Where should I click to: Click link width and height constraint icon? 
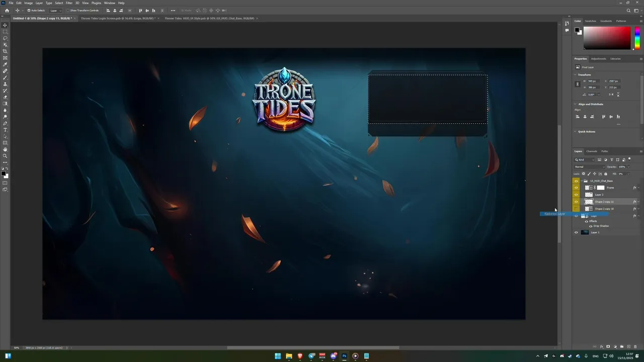pos(578,84)
